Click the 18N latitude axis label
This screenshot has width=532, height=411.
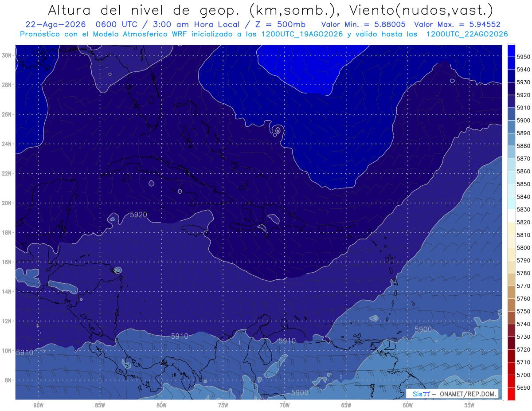(6, 232)
